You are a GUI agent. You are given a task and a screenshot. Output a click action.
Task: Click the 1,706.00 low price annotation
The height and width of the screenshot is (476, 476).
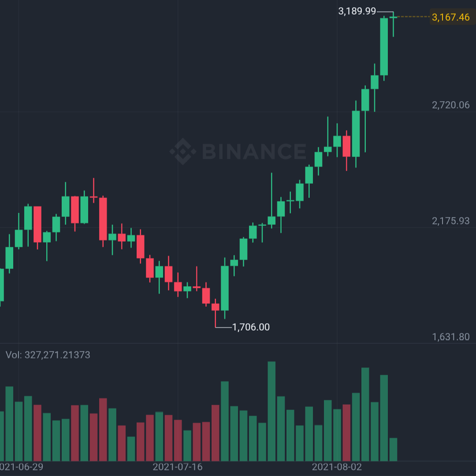tap(250, 327)
